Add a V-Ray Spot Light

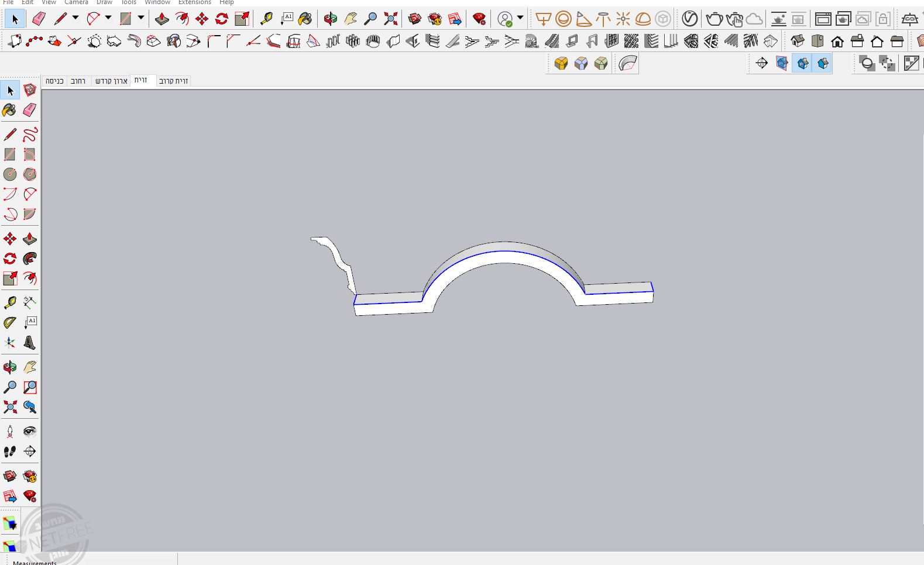point(583,19)
